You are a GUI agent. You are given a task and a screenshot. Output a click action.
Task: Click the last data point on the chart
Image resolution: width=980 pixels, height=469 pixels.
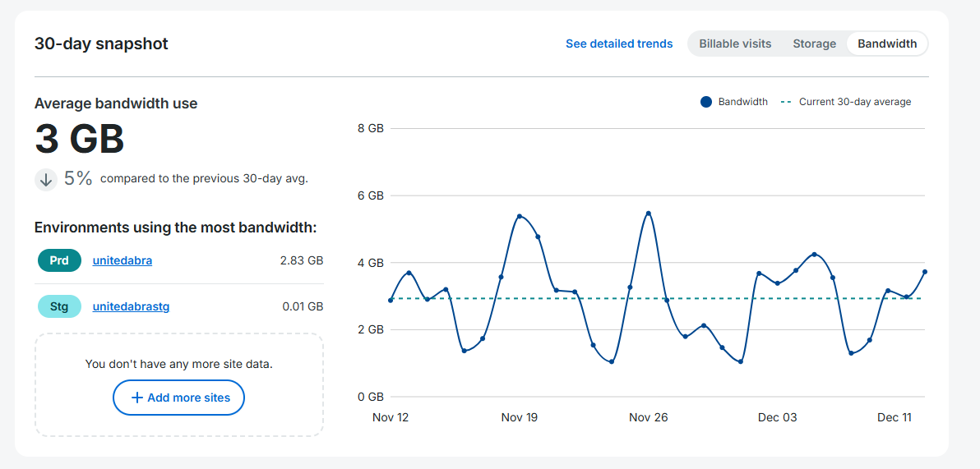pos(925,272)
